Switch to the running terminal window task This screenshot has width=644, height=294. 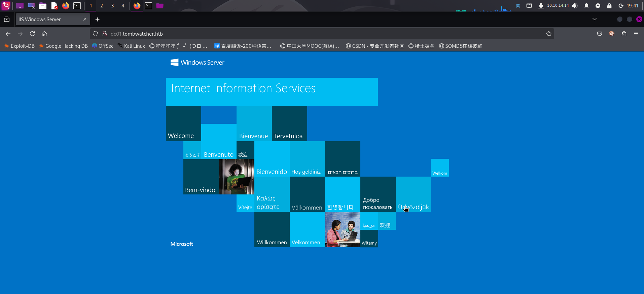148,6
